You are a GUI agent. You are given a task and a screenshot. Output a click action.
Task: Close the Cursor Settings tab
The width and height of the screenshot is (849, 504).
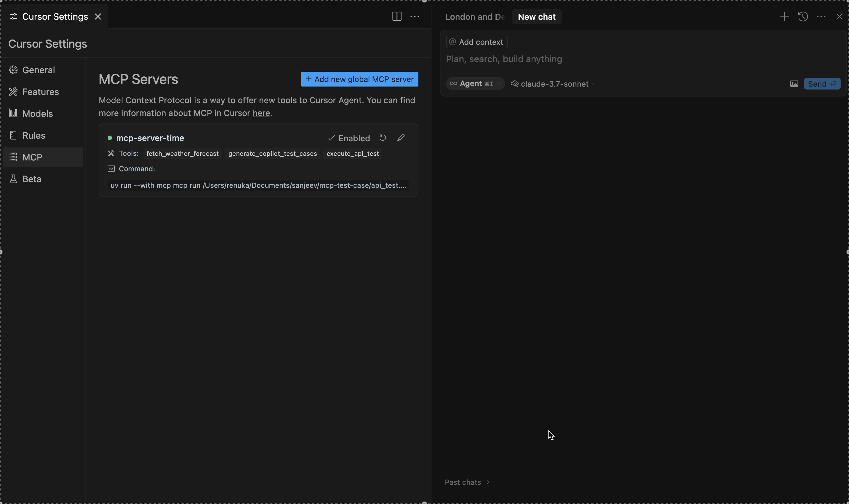pos(98,17)
